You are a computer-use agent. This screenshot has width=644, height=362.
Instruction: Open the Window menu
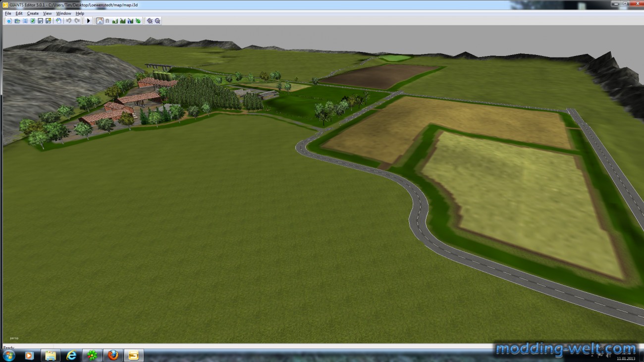[63, 13]
